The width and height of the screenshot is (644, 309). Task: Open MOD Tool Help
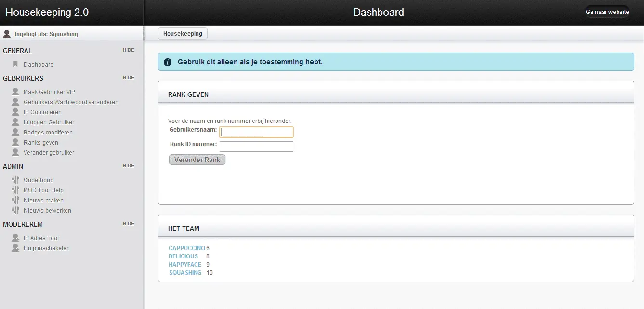(43, 190)
